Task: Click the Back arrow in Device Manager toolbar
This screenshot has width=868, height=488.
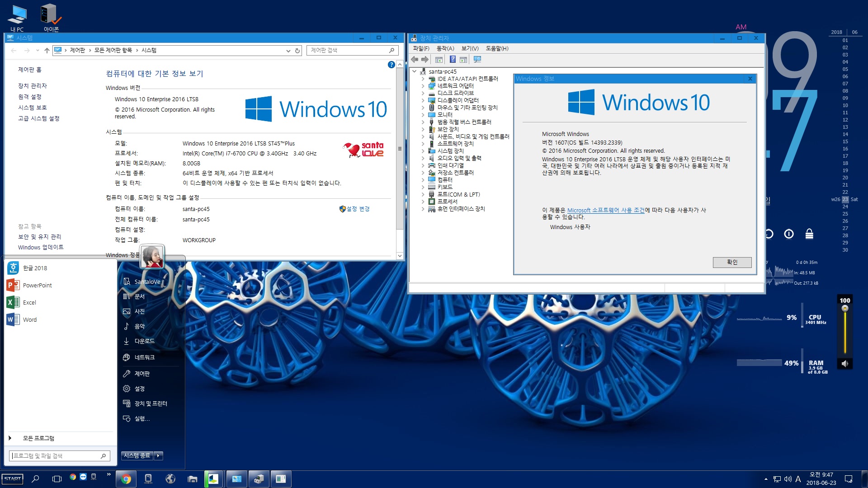Action: tap(415, 59)
